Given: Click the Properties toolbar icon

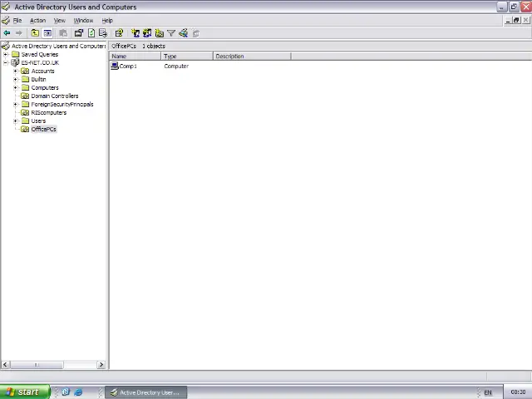Looking at the screenshot, I should point(79,33).
